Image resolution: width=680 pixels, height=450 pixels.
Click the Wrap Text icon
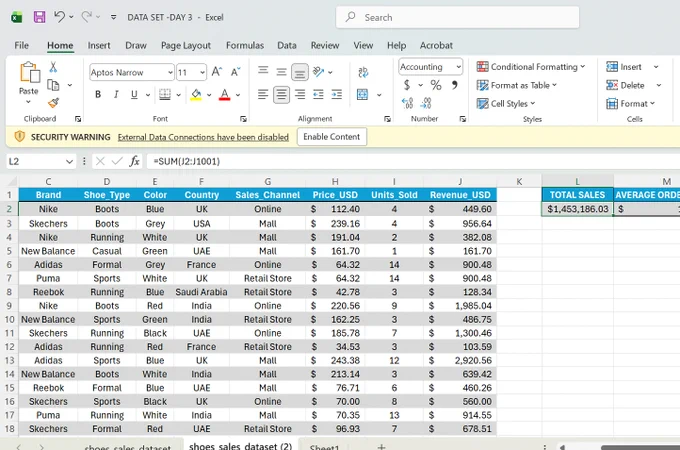363,72
